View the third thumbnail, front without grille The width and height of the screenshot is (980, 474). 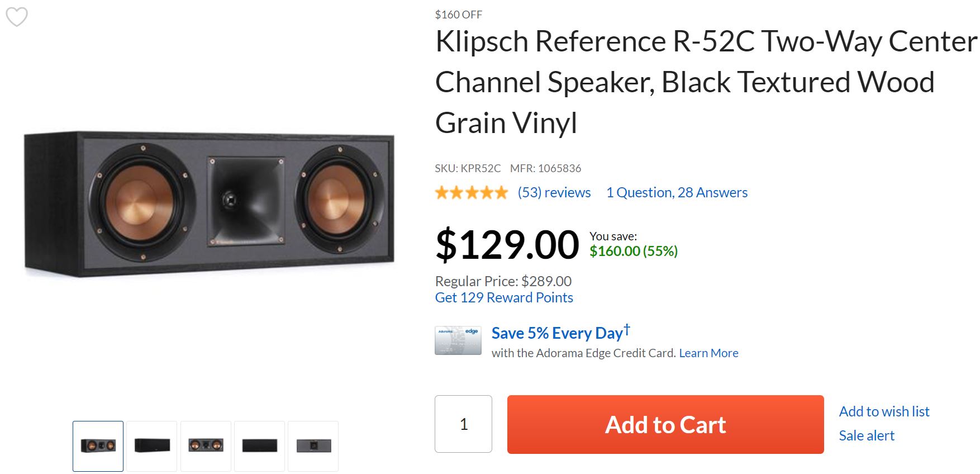pyautogui.click(x=206, y=446)
